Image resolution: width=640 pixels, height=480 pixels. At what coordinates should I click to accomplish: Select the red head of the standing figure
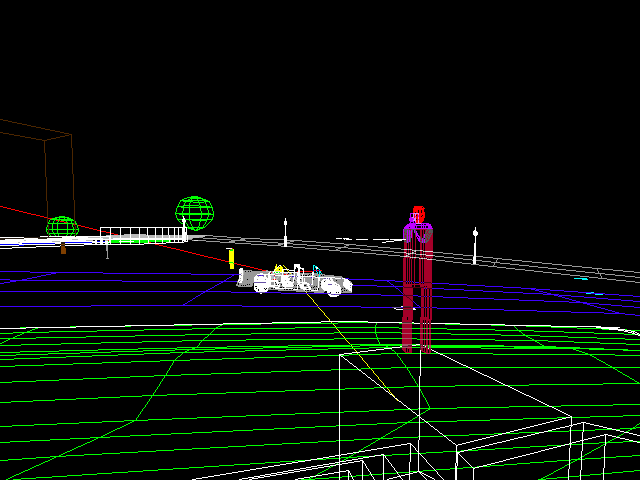point(418,212)
